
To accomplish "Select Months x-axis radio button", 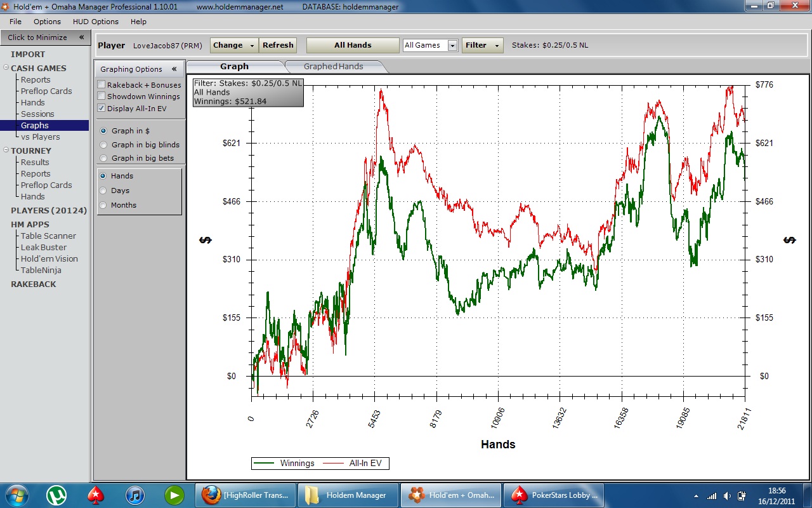I will click(103, 205).
